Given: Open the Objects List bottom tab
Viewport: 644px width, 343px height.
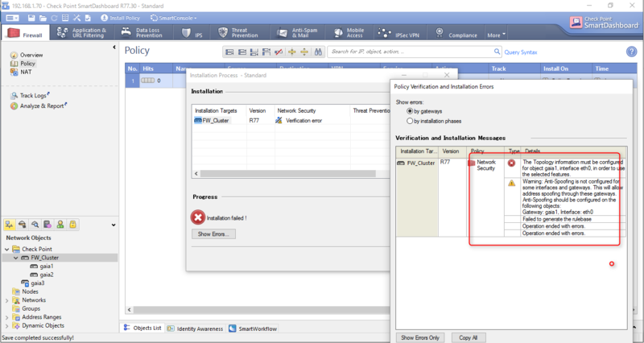Looking at the screenshot, I should (143, 329).
